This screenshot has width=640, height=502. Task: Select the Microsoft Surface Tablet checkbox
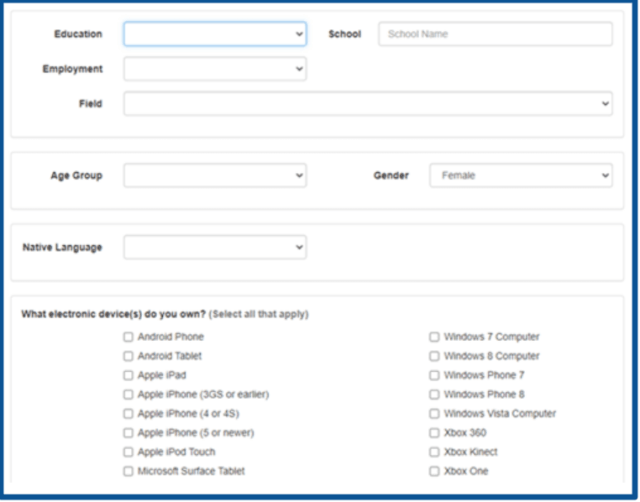[128, 471]
